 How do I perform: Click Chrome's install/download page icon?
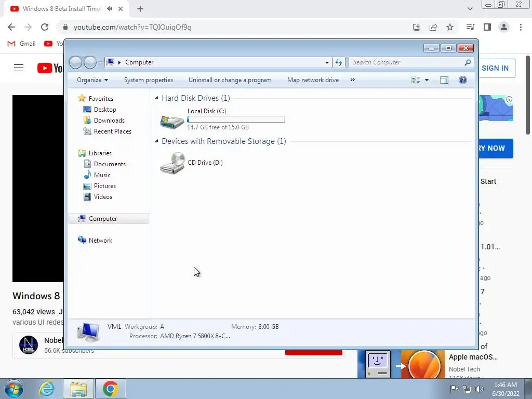pos(417,27)
